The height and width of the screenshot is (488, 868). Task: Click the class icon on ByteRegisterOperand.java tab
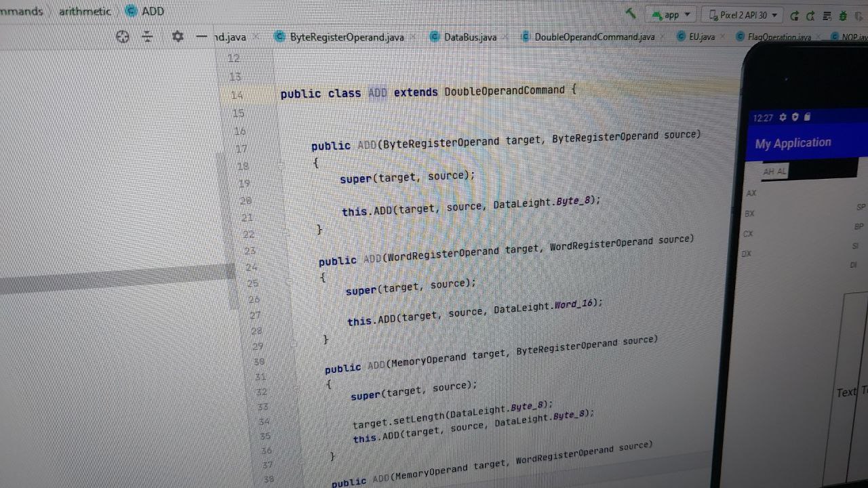click(x=279, y=37)
